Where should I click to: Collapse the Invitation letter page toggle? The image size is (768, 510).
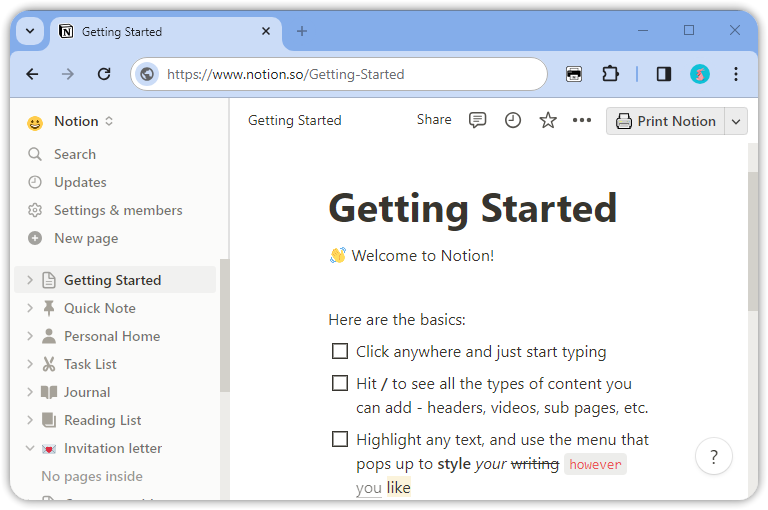30,448
